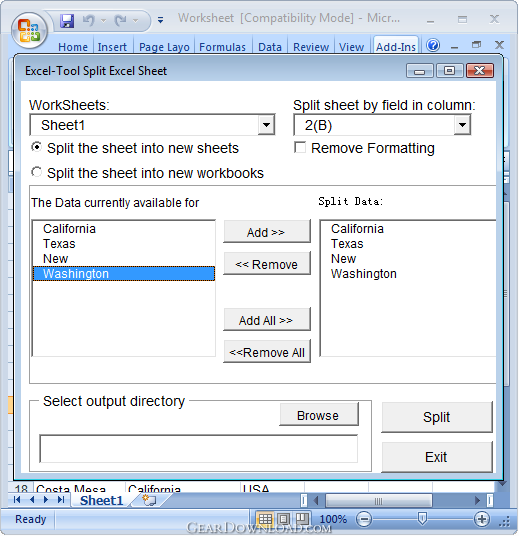Click the Undo icon
Image resolution: width=519 pixels, height=536 pixels.
coord(89,21)
